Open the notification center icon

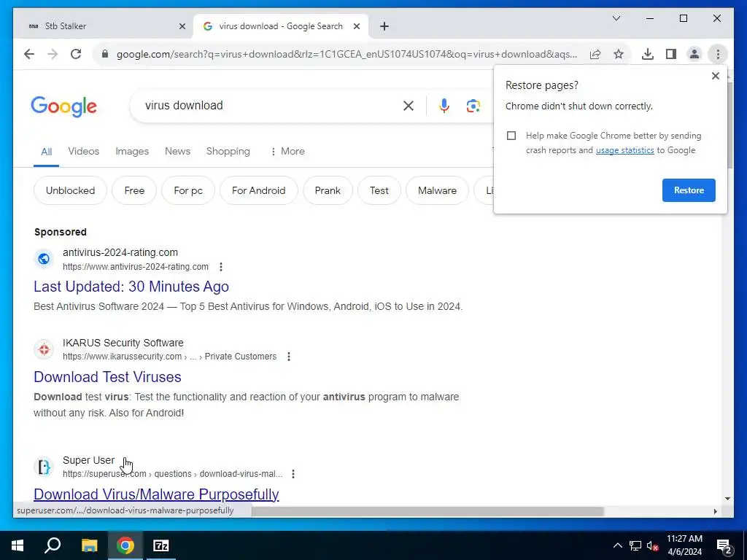pos(723,545)
